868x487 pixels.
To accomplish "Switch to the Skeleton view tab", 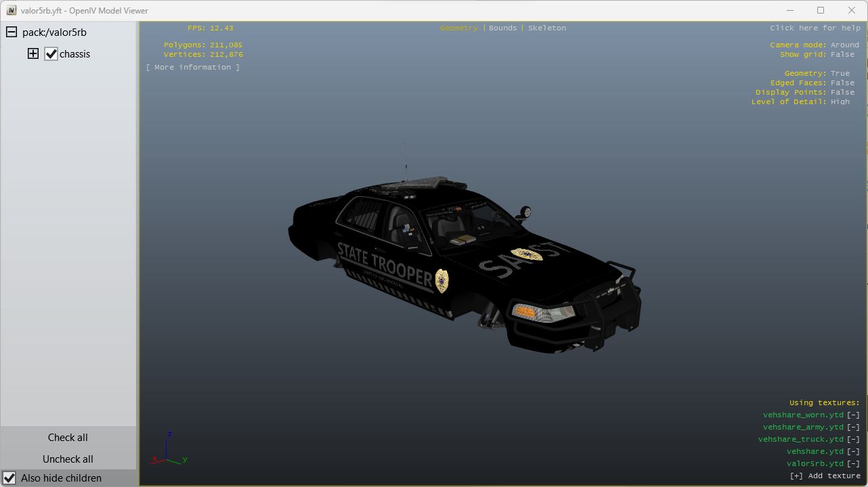I will [x=546, y=28].
